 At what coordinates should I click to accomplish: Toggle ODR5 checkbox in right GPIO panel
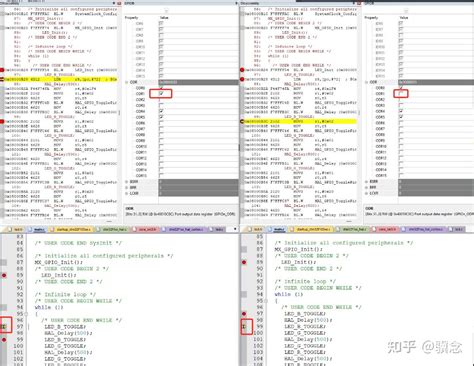(x=401, y=117)
